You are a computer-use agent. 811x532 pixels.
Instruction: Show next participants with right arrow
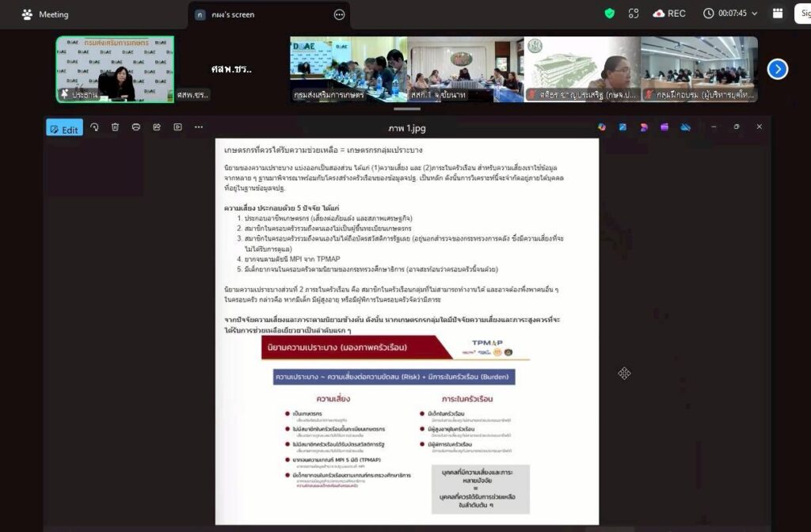[x=777, y=69]
